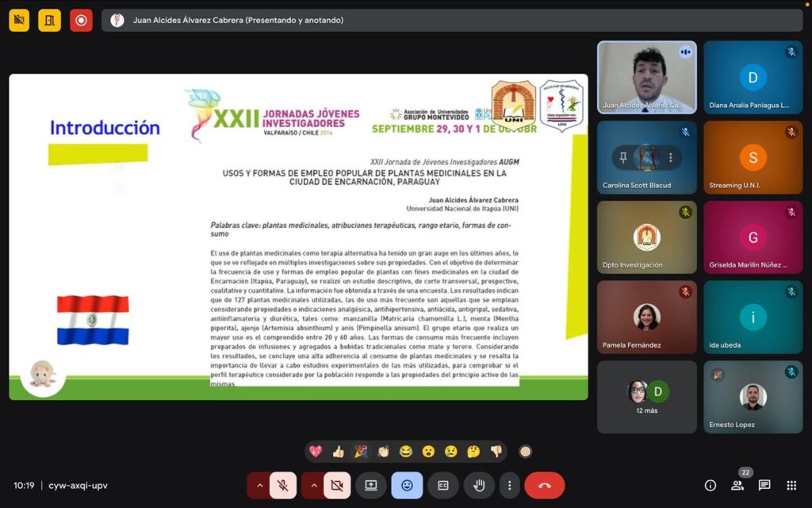Click the red recording indicator icon
This screenshot has height=508, width=812.
81,20
